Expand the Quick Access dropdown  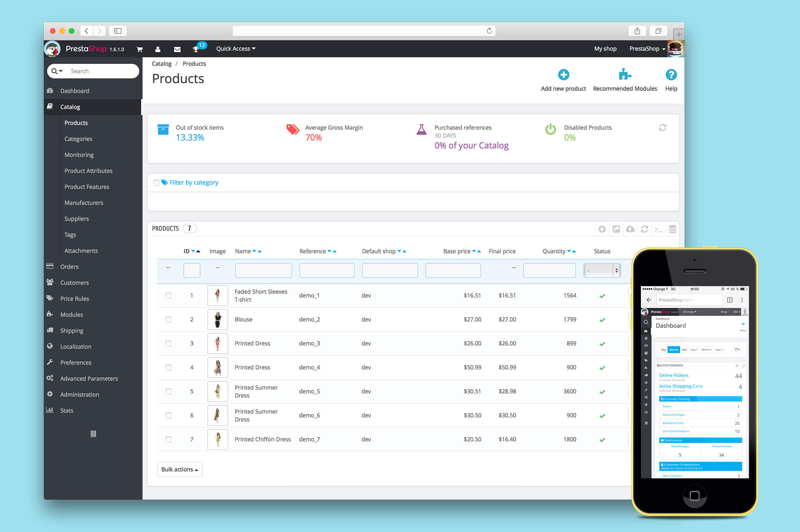click(x=236, y=49)
